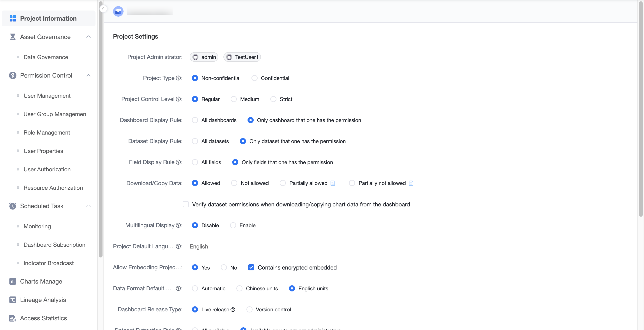The image size is (644, 330).
Task: Click the project avatar icon in header
Action: click(118, 11)
